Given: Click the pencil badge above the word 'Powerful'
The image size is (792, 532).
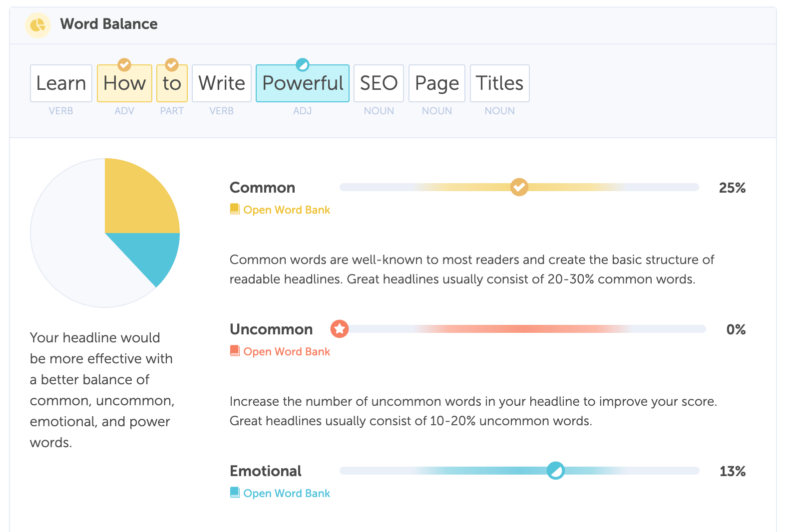Looking at the screenshot, I should [302, 65].
